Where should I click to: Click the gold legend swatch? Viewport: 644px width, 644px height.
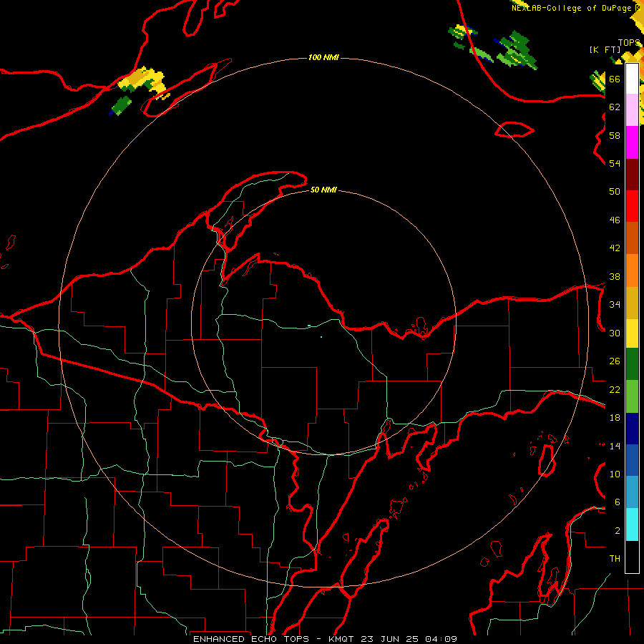coord(632,303)
